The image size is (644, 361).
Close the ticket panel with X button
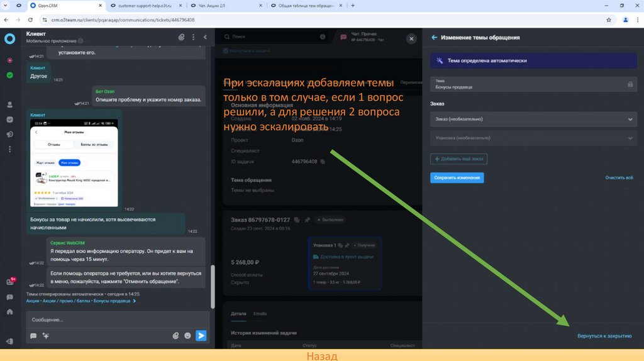pyautogui.click(x=411, y=38)
